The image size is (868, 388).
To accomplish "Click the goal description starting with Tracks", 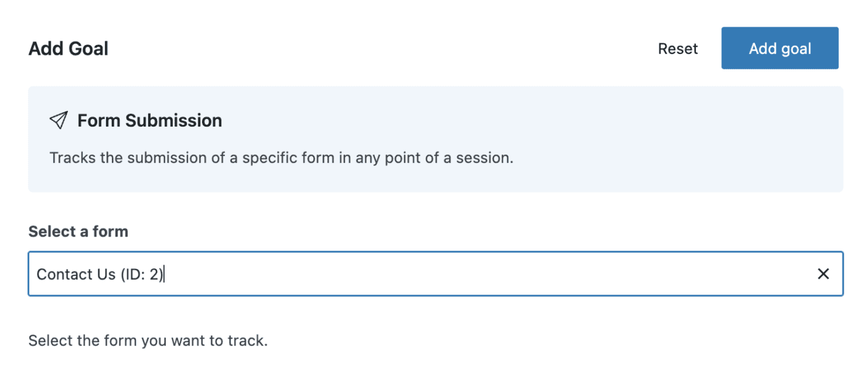I will click(x=281, y=158).
